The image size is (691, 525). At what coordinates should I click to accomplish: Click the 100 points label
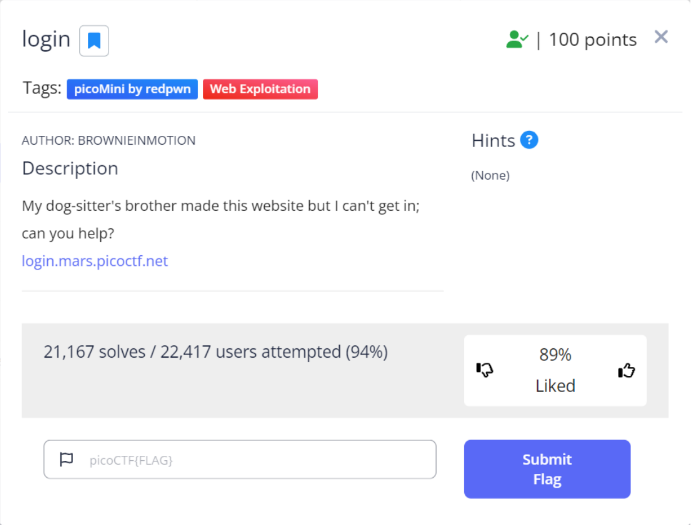coord(592,40)
